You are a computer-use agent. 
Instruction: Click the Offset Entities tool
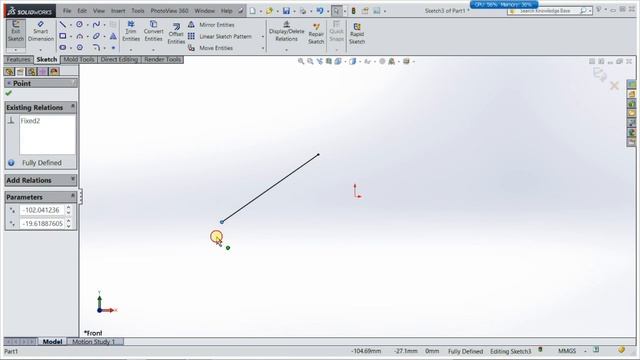coord(176,33)
